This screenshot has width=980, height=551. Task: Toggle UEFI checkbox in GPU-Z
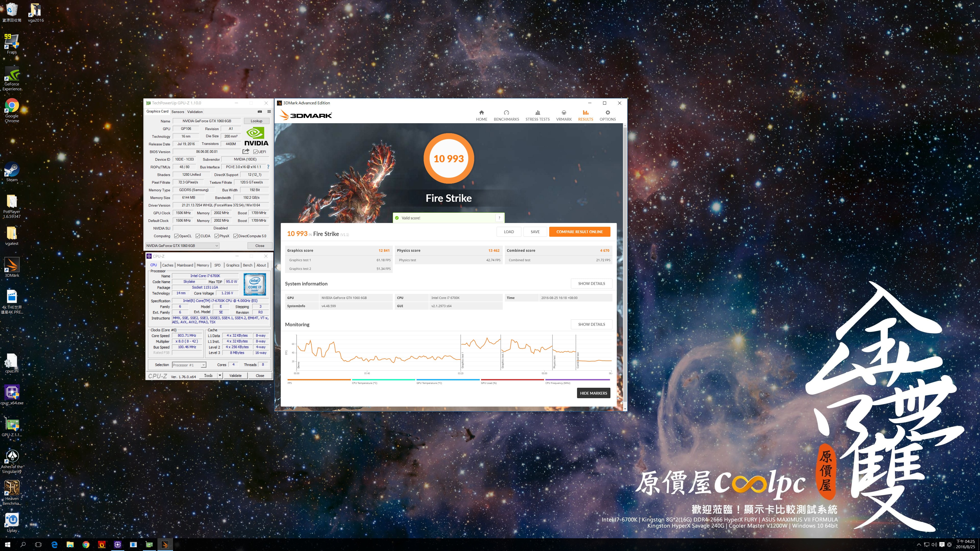256,152
